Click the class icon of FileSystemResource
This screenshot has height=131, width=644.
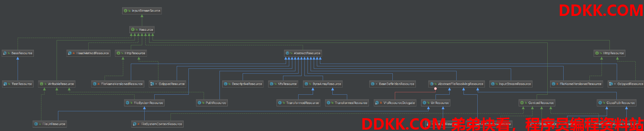[127, 103]
